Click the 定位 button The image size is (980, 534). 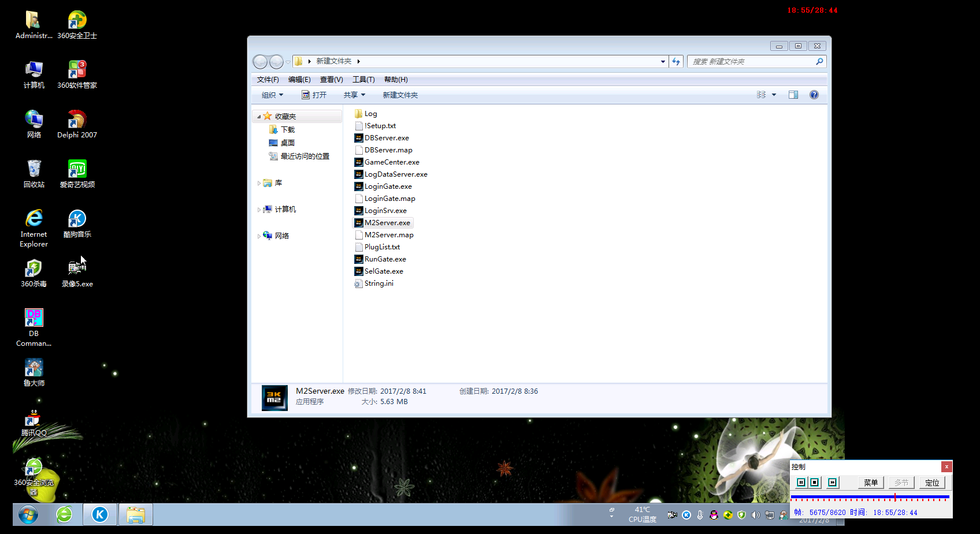click(x=932, y=483)
